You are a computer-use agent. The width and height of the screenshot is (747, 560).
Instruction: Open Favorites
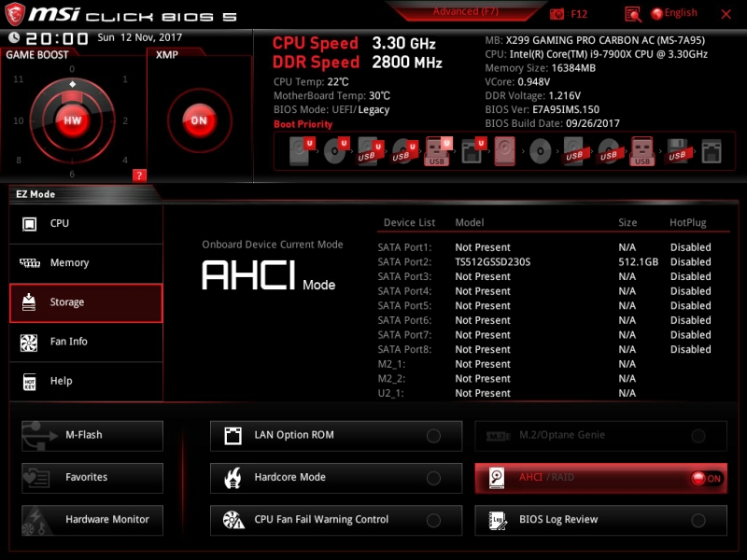pos(92,478)
